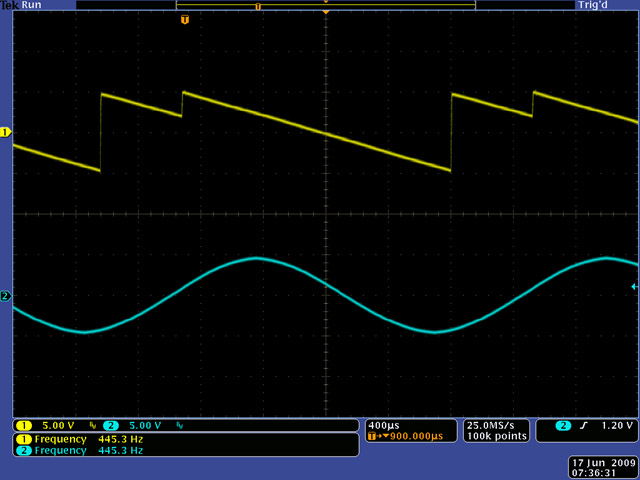The height and width of the screenshot is (480, 640).
Task: Click the channel 2 ground marker on left edge
Action: pos(5,296)
